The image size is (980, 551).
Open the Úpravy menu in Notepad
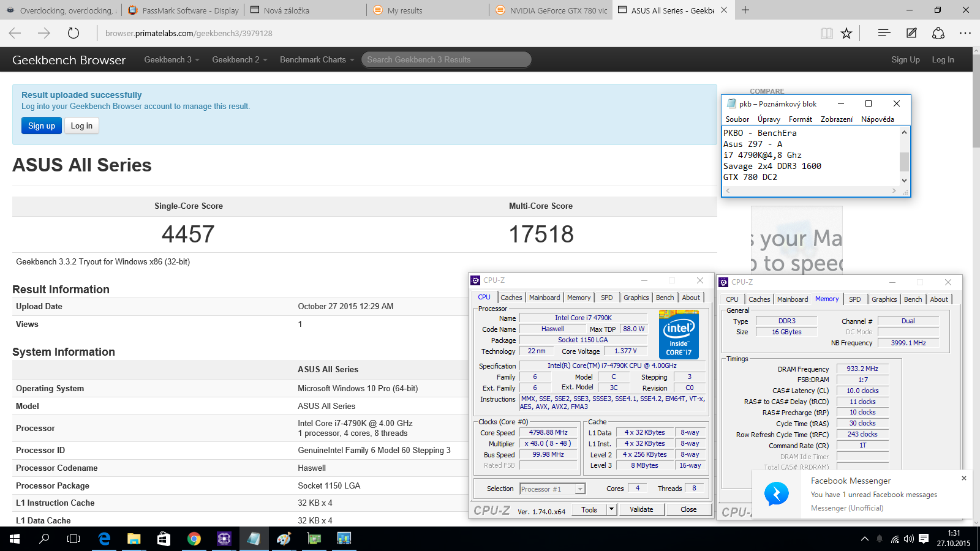pos(769,119)
